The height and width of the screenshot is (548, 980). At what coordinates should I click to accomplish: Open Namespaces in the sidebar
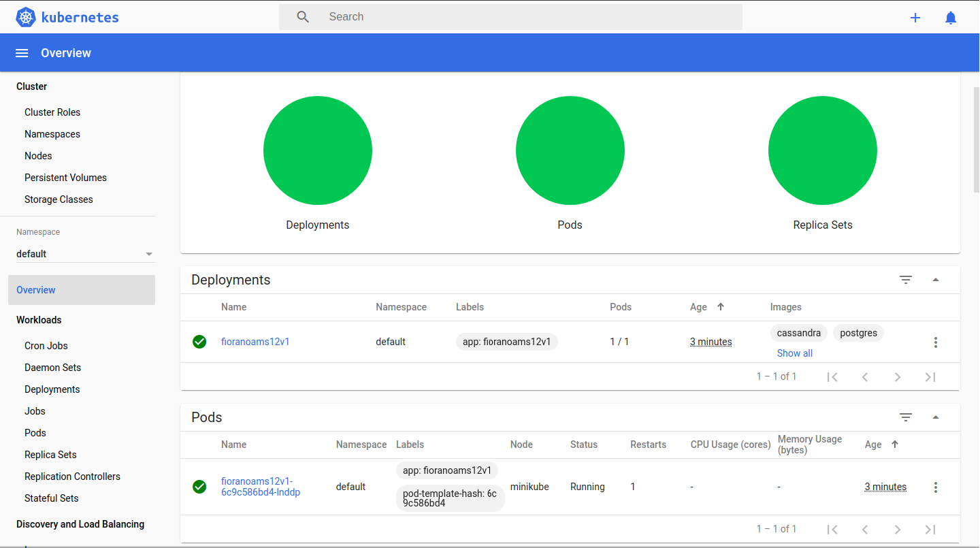click(x=52, y=134)
